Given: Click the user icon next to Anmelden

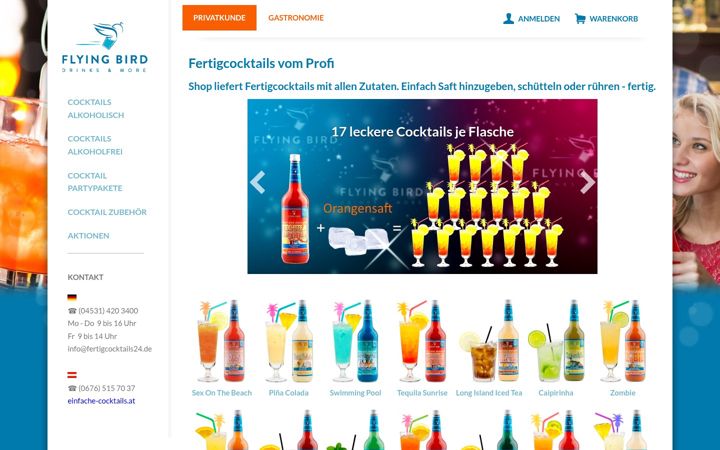Looking at the screenshot, I should [x=508, y=18].
